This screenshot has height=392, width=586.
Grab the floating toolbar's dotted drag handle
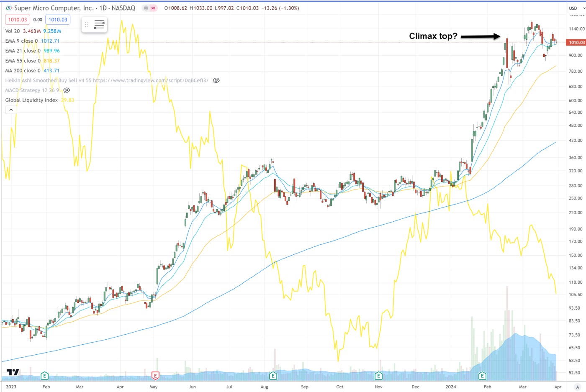click(87, 25)
